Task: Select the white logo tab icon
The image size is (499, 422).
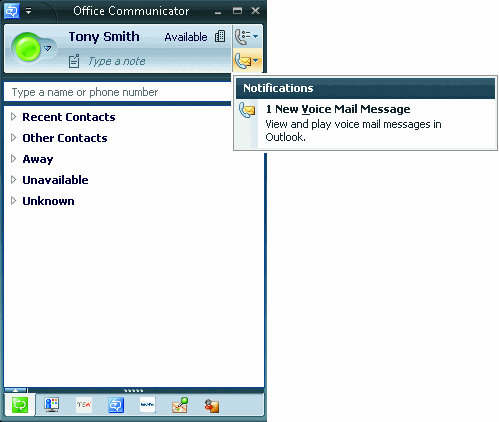Action: tap(148, 405)
